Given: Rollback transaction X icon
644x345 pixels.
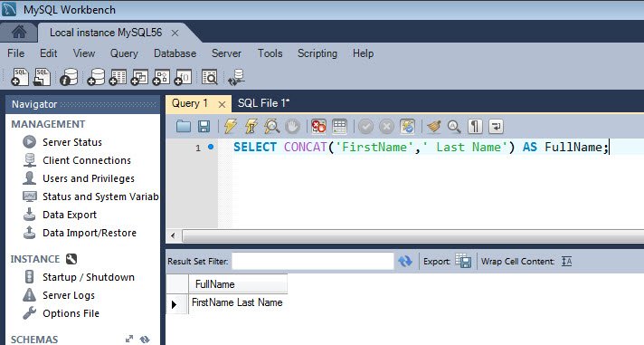Looking at the screenshot, I should [386, 127].
